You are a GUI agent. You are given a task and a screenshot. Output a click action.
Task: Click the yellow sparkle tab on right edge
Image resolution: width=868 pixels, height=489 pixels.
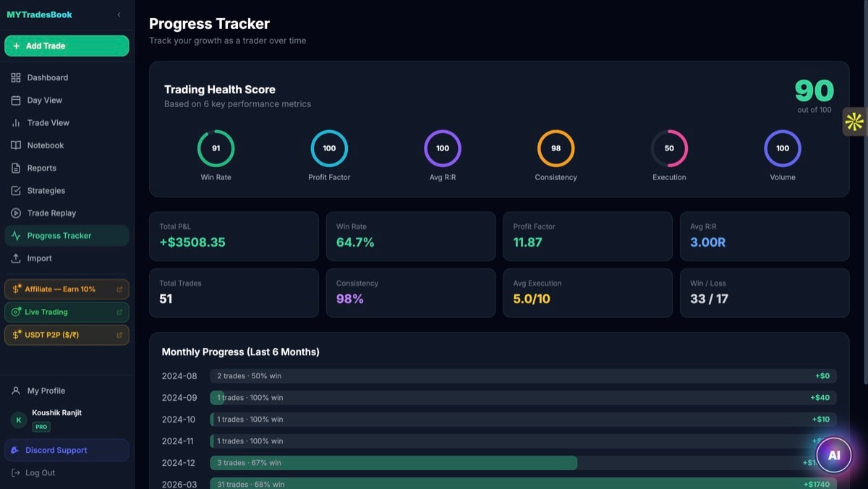[854, 122]
